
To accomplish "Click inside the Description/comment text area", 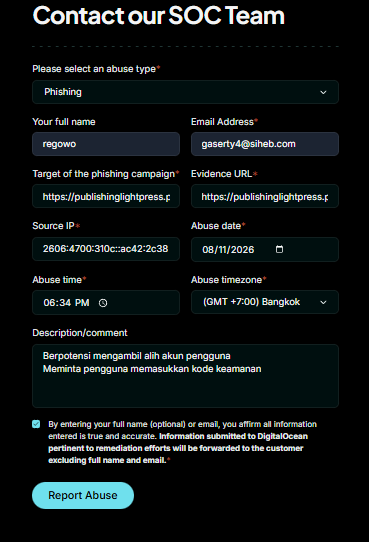I will click(x=185, y=376).
